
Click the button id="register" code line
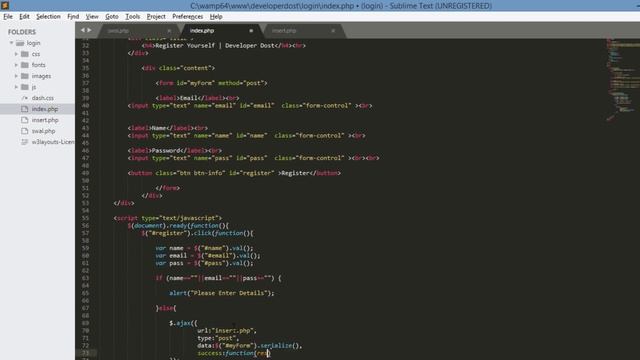tap(234, 173)
